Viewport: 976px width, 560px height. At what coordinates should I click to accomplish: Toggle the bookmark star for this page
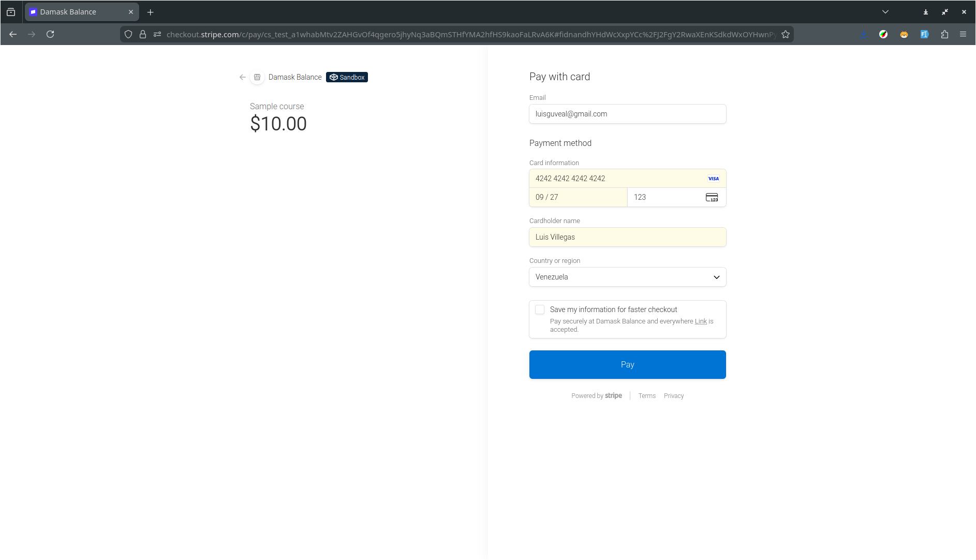coord(786,34)
